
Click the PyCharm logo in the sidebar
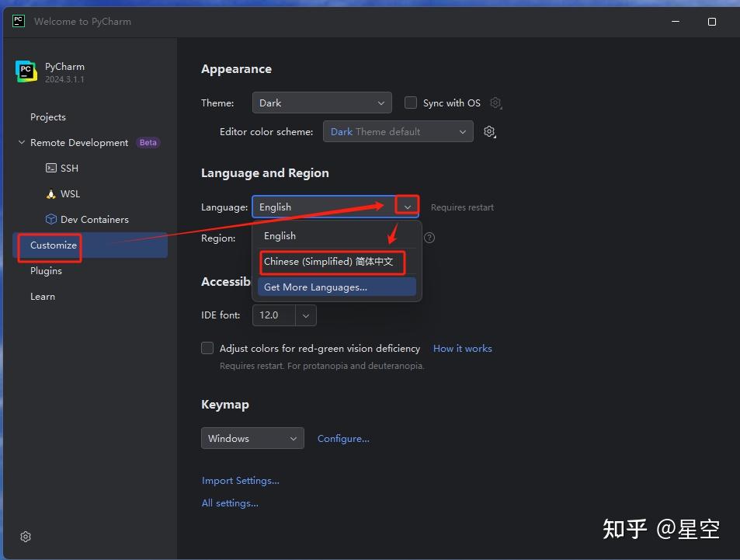tap(26, 71)
